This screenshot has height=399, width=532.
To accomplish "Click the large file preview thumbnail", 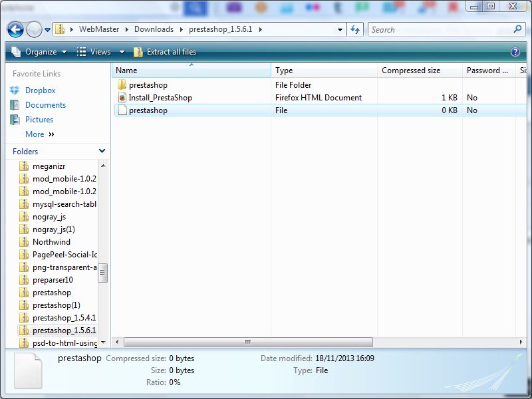I will coord(28,371).
